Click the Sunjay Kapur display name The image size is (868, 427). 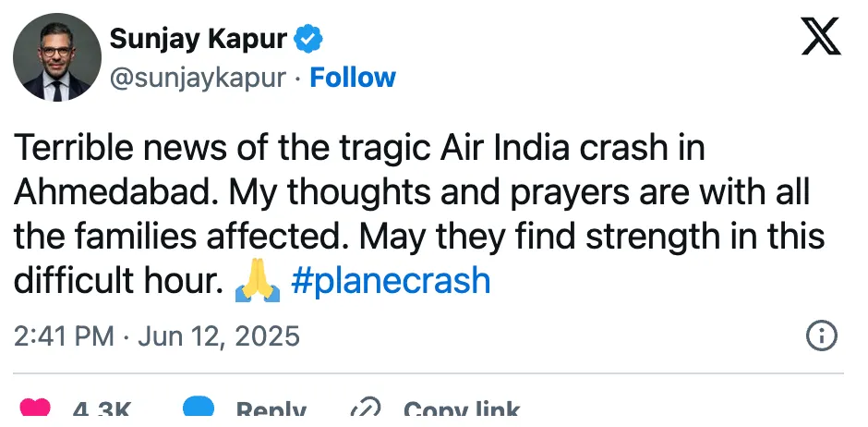point(199,39)
